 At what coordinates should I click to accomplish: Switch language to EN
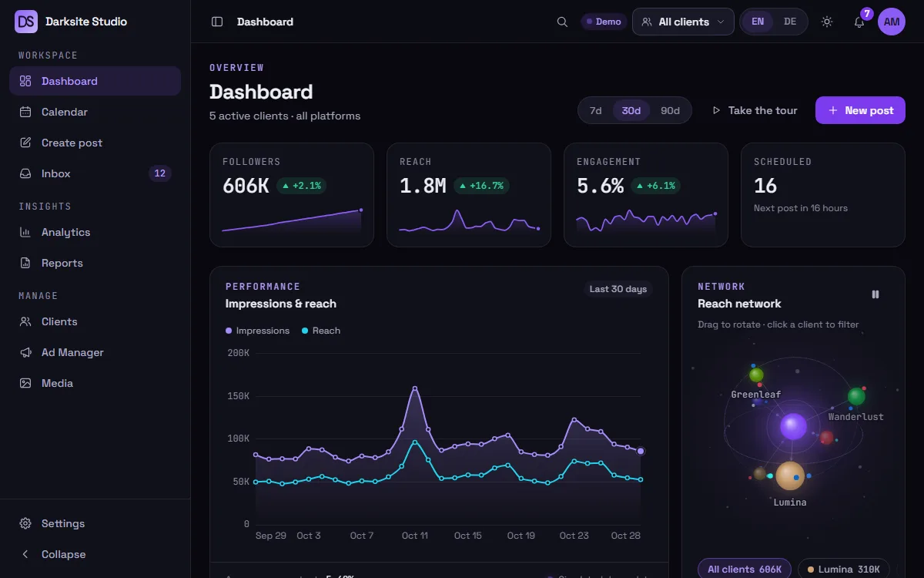[758, 22]
